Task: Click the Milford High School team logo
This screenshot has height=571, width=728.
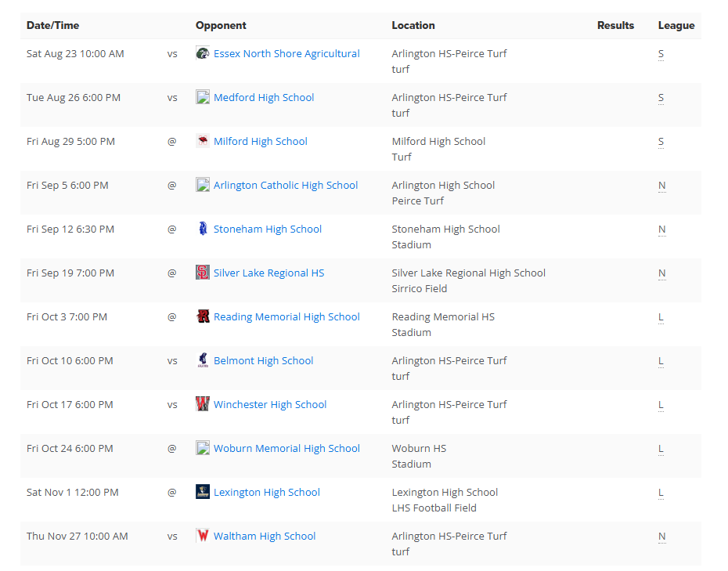Action: 203,141
